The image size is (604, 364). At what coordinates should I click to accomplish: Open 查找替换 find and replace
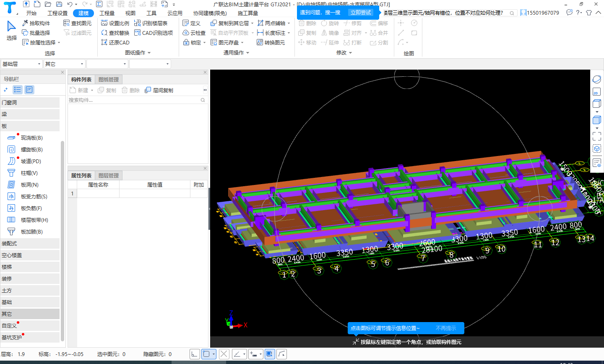(x=115, y=33)
